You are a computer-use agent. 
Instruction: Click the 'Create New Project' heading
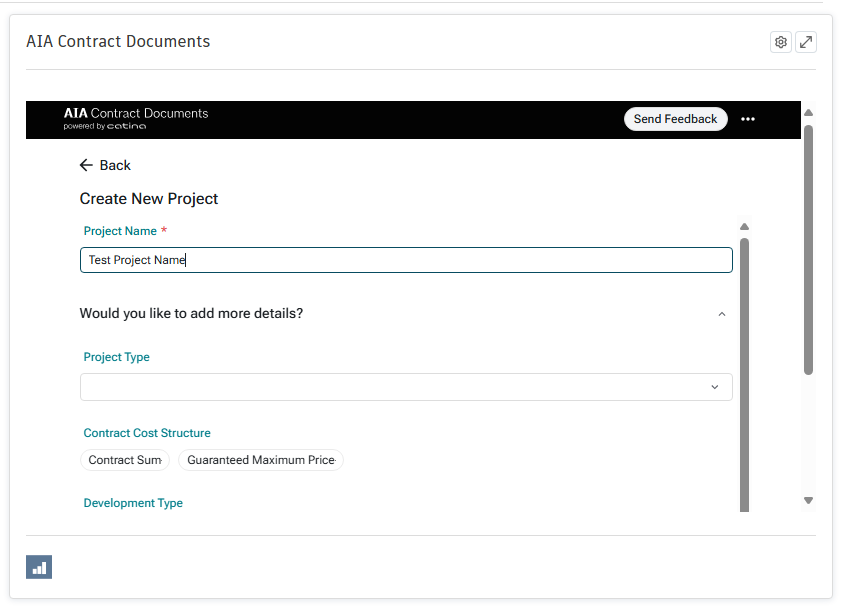[149, 199]
